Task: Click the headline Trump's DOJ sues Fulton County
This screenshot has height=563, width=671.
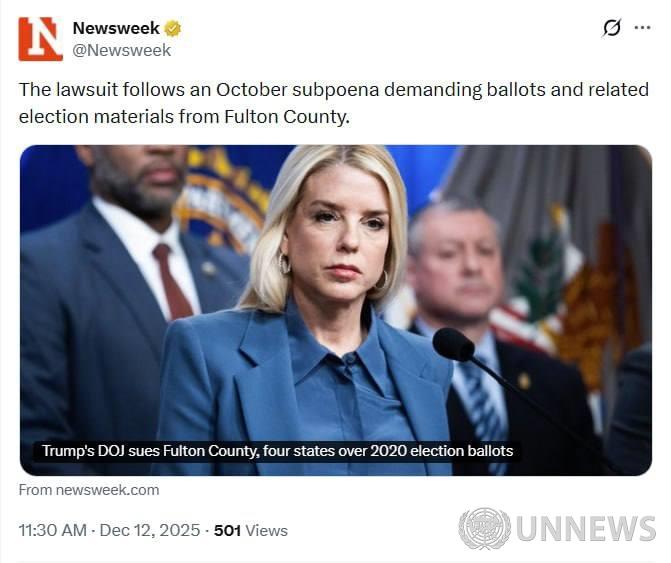Action: (x=277, y=451)
